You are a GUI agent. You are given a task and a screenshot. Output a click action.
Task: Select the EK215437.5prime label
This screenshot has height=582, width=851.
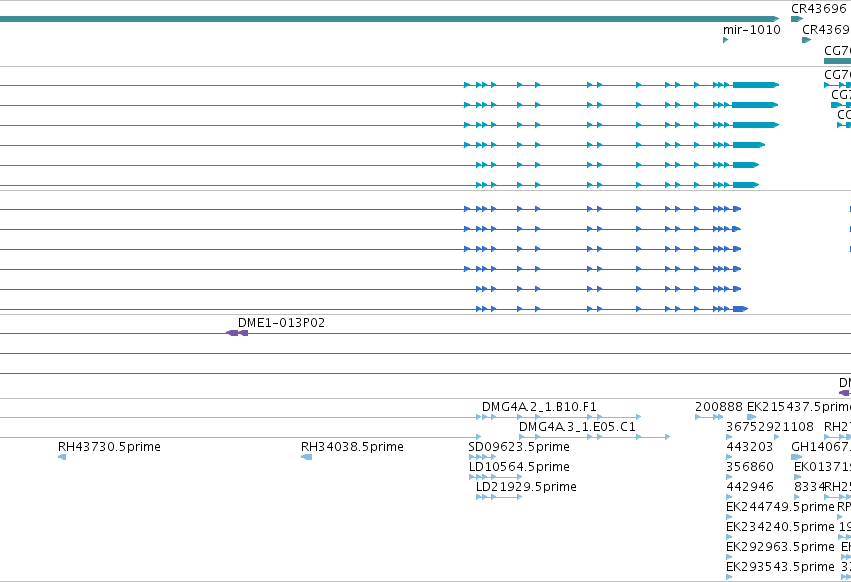(799, 407)
